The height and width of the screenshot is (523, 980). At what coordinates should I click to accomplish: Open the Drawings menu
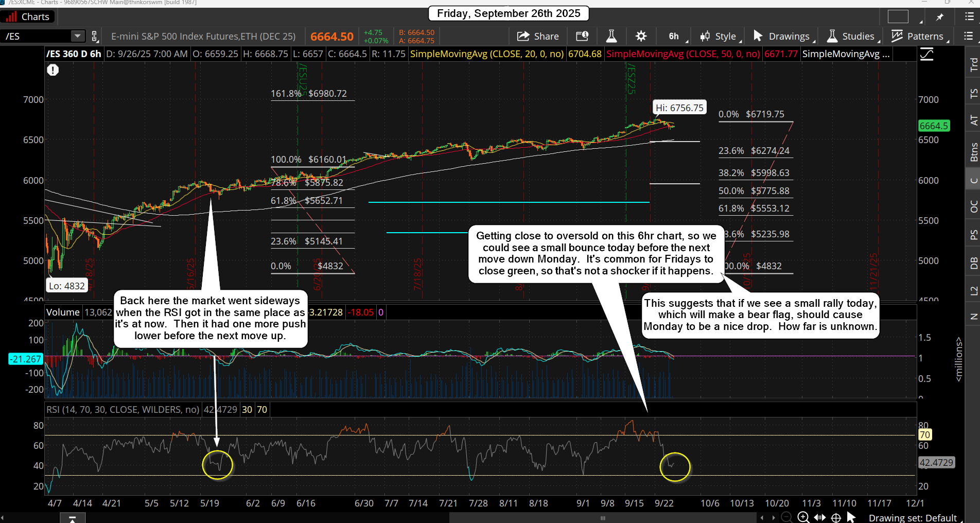783,36
